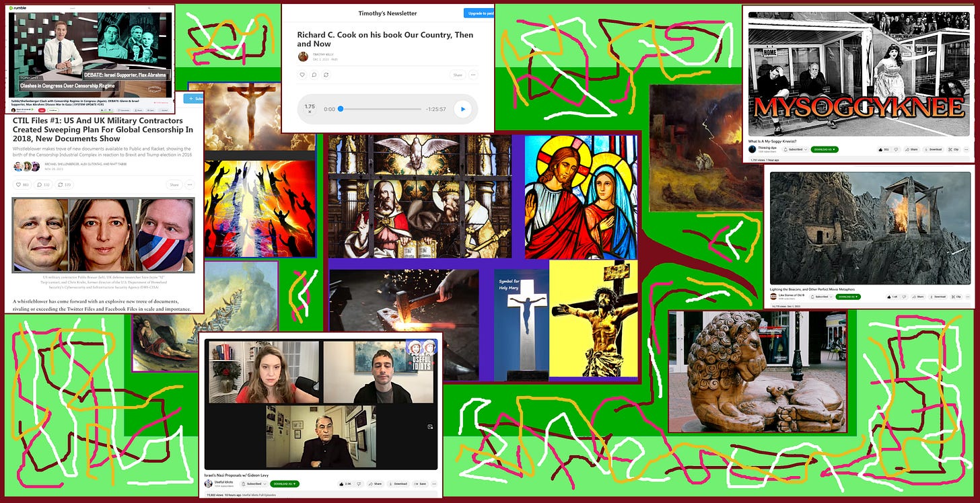This screenshot has width=980, height=503.
Task: Save the Useful Idiots video to a playlist
Action: (421, 483)
